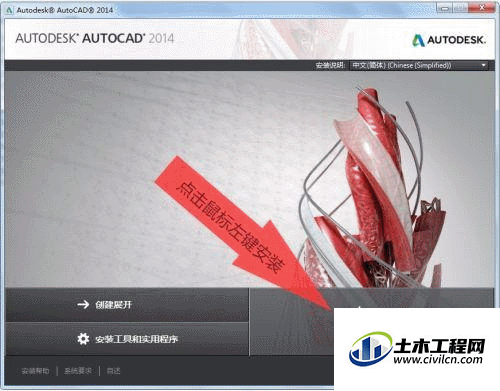Image resolution: width=500 pixels, height=391 pixels.
Task: Click the Autodesk logo at top right
Action: [449, 40]
